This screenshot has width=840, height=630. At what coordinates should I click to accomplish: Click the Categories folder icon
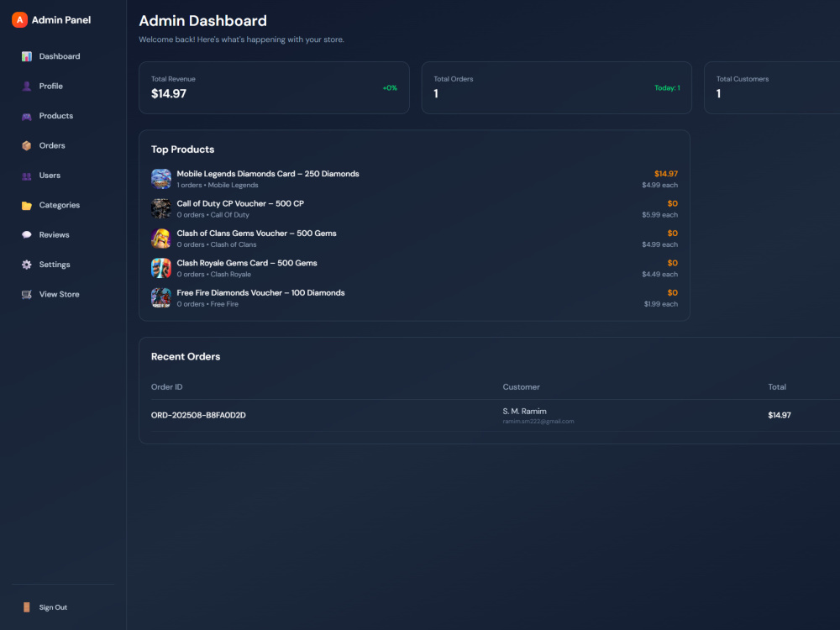(x=26, y=205)
